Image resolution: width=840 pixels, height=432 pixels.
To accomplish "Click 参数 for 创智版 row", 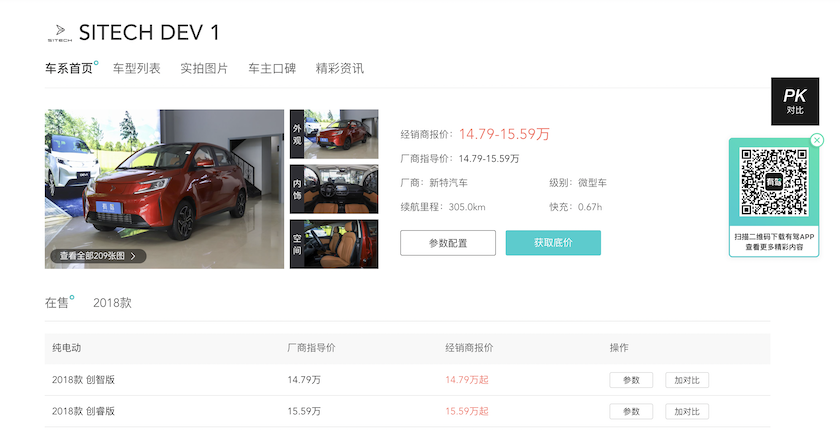I will pyautogui.click(x=631, y=380).
